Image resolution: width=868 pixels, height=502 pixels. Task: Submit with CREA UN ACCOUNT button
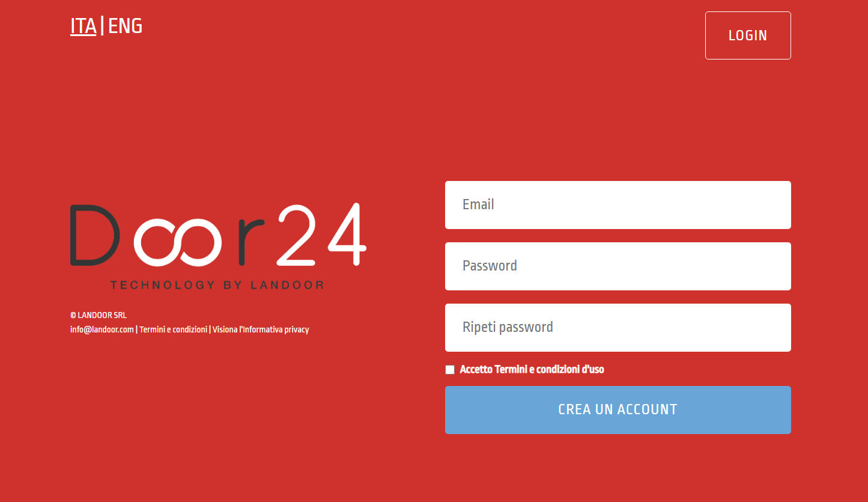(618, 410)
